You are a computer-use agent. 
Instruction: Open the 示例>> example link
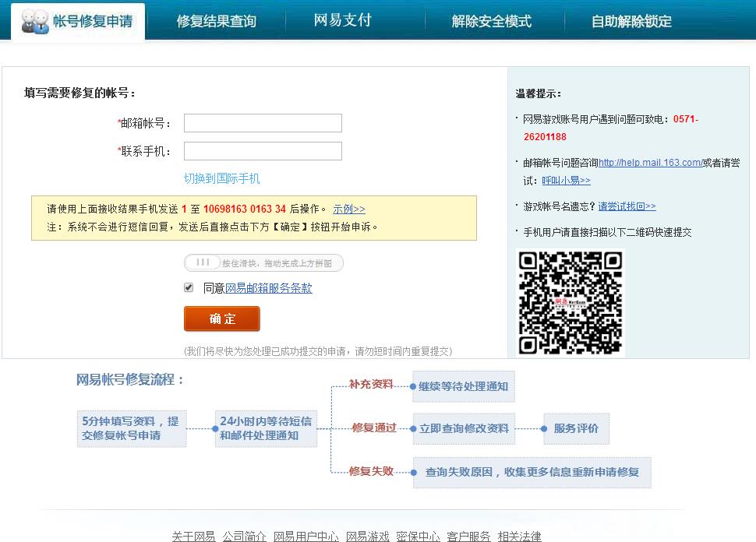tap(350, 208)
